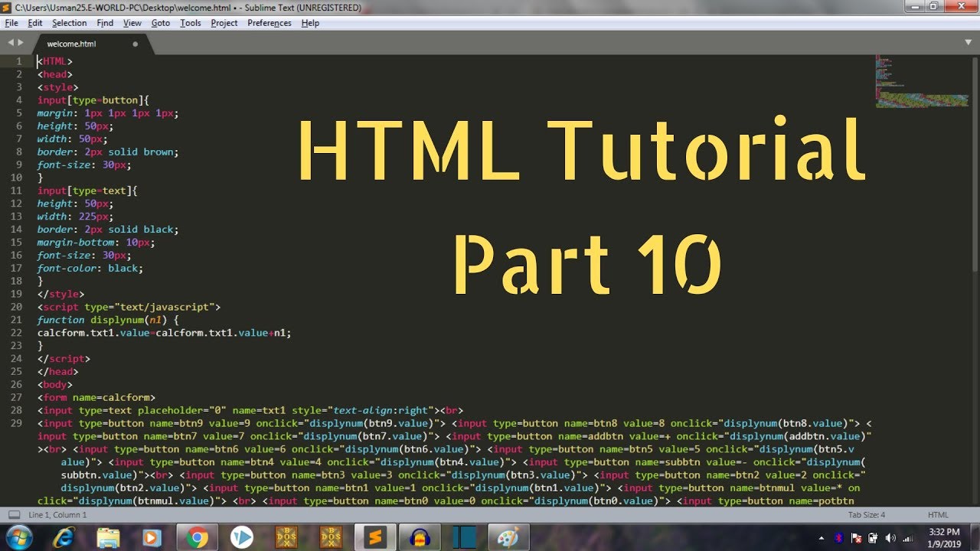This screenshot has width=980, height=551.
Task: Open the Windows Start button
Action: point(18,538)
